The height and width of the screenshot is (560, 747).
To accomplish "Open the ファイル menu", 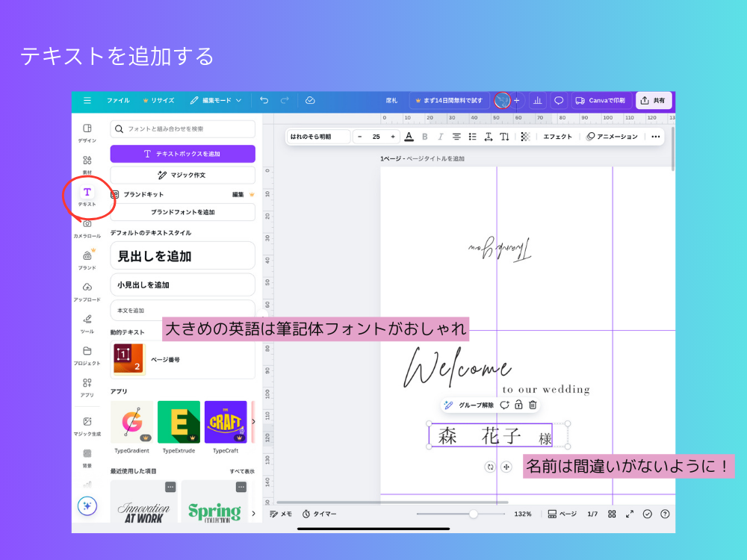I will pyautogui.click(x=119, y=100).
